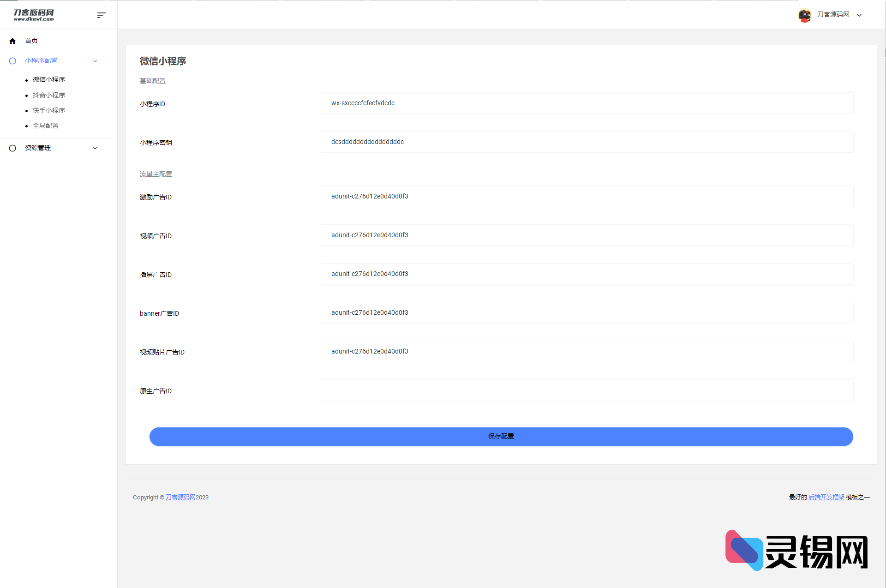This screenshot has width=886, height=588.
Task: Open the 刀客源码网 footer link
Action: pyautogui.click(x=180, y=497)
